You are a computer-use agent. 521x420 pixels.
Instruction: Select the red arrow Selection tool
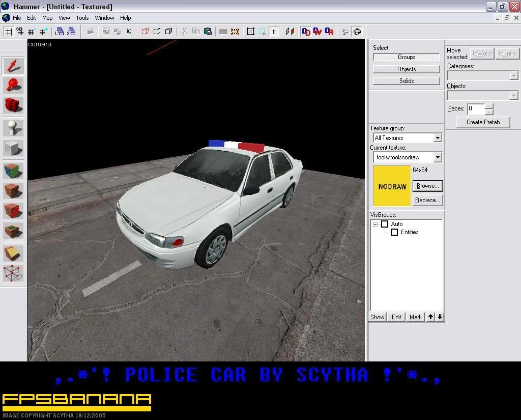point(13,66)
